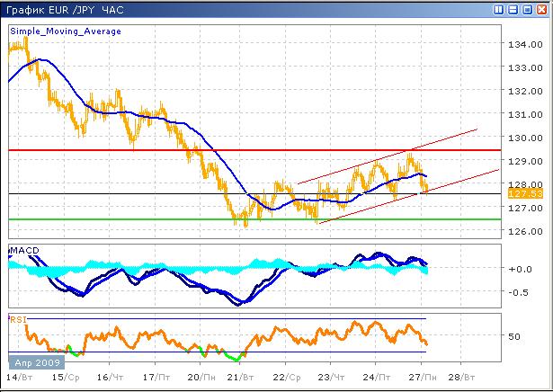Click the RSI 50 level label
This screenshot has height=392, width=553.
(x=515, y=336)
